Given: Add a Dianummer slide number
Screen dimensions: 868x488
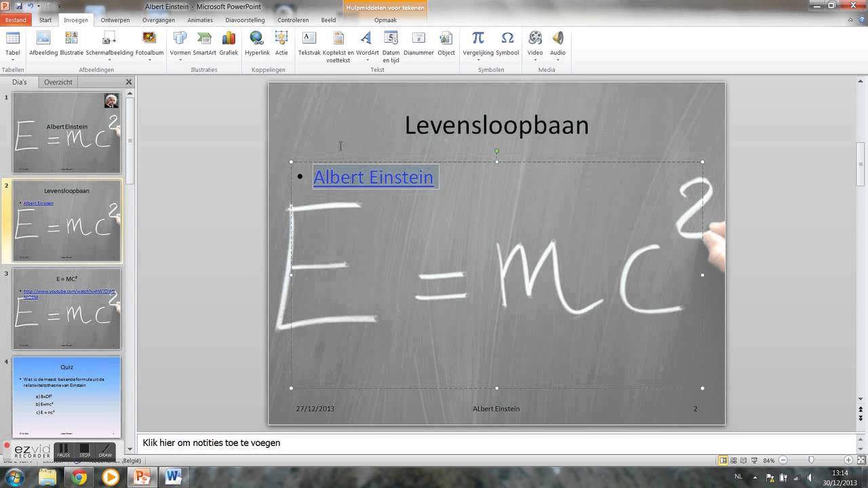Looking at the screenshot, I should click(418, 43).
